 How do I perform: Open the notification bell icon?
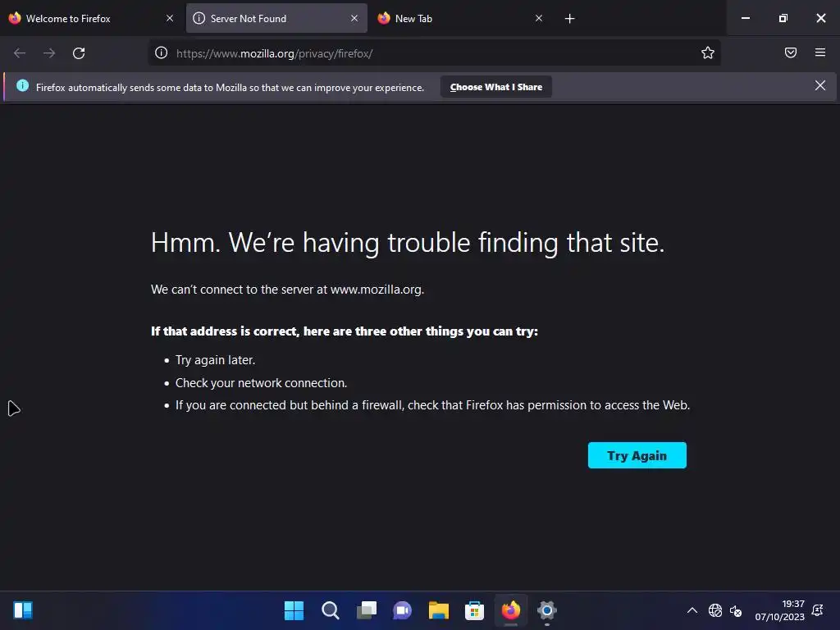click(818, 610)
